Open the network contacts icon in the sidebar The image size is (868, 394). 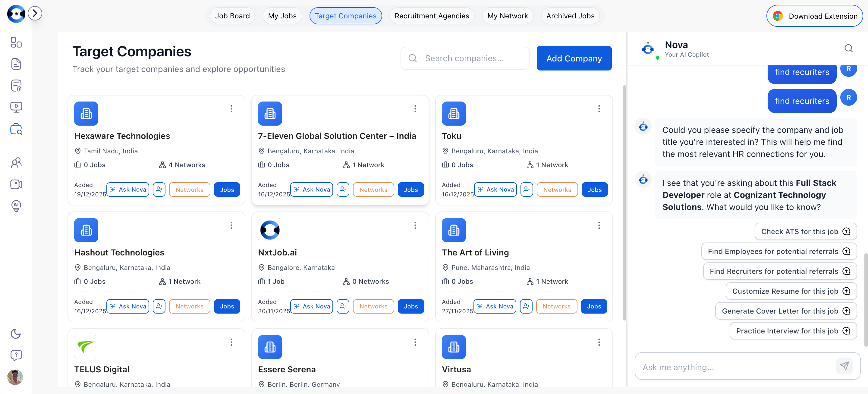pos(16,163)
